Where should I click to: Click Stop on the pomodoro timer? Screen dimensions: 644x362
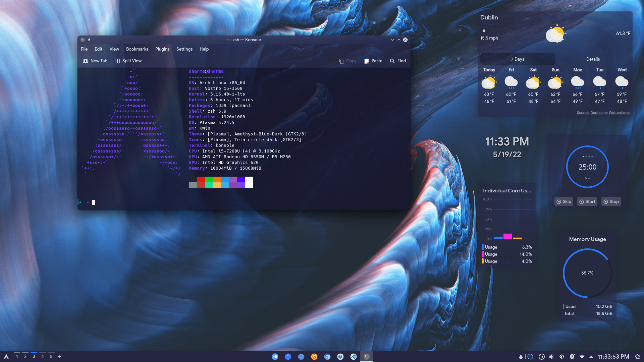(611, 201)
